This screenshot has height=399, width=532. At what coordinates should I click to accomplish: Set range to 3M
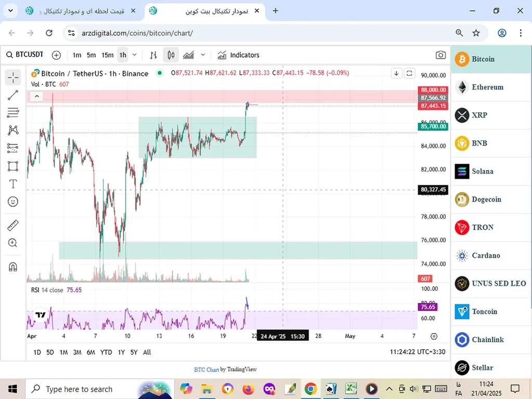coord(77,352)
